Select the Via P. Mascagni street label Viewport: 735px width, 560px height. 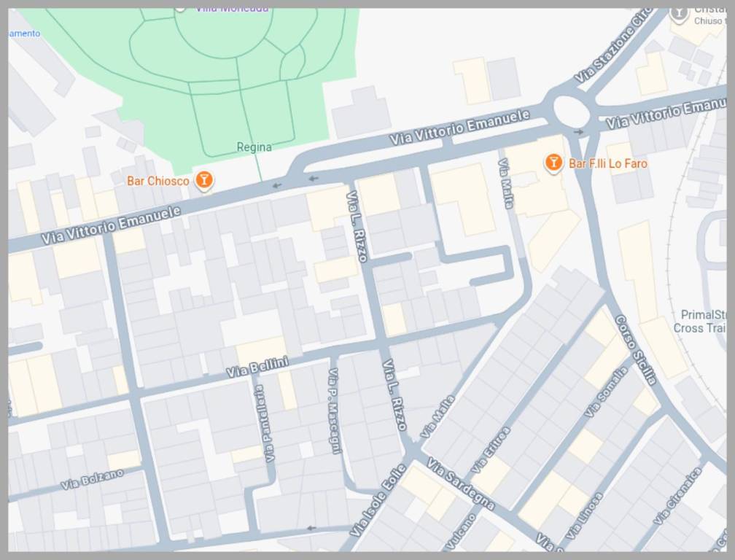[334, 411]
